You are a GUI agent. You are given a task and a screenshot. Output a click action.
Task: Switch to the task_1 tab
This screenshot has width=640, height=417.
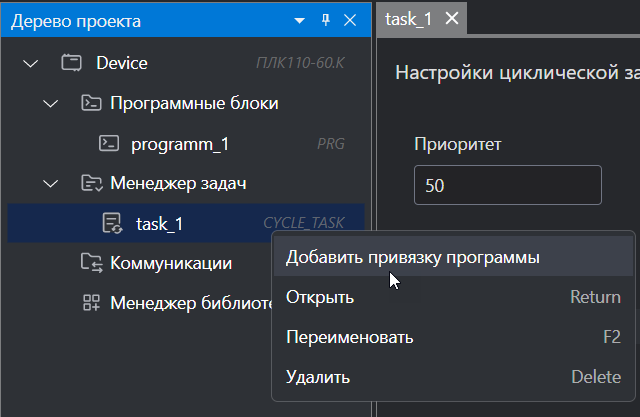[x=408, y=19]
